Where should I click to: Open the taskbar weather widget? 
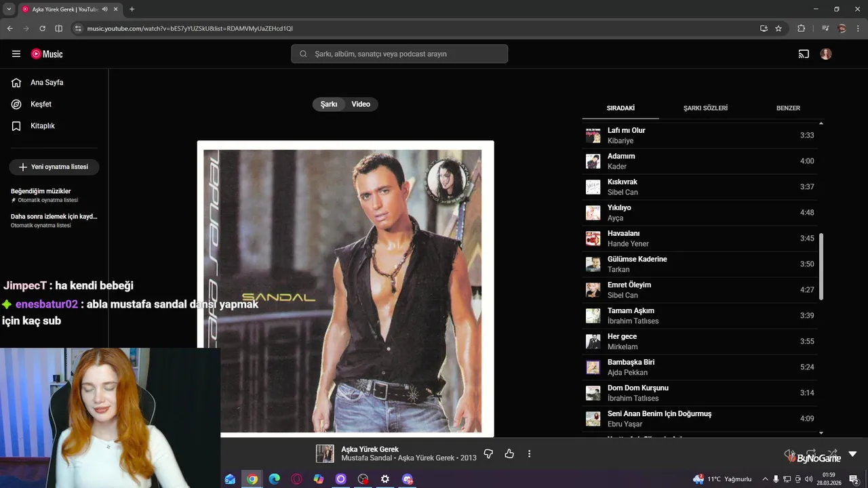(x=722, y=479)
